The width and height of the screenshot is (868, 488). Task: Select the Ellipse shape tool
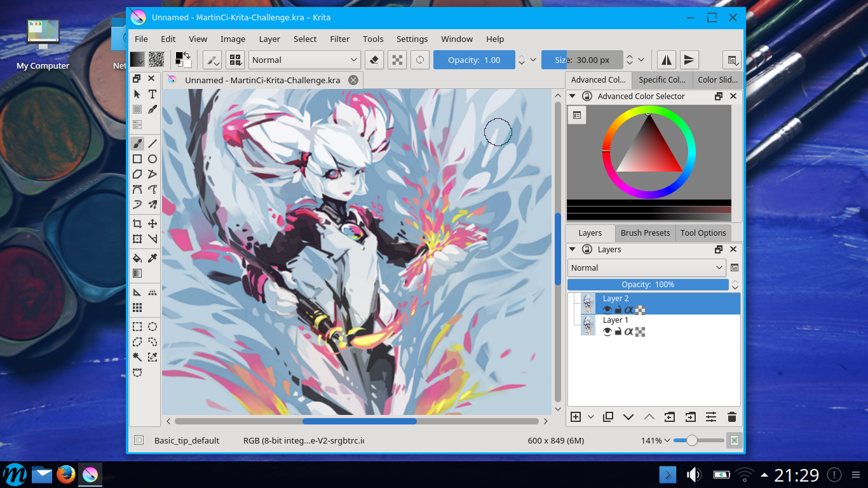(x=153, y=159)
